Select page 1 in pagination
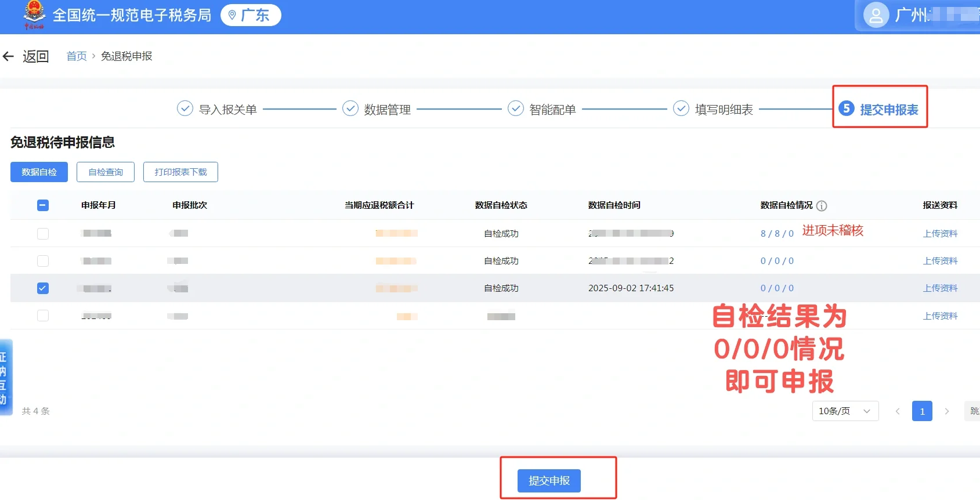The width and height of the screenshot is (980, 500). coord(922,411)
